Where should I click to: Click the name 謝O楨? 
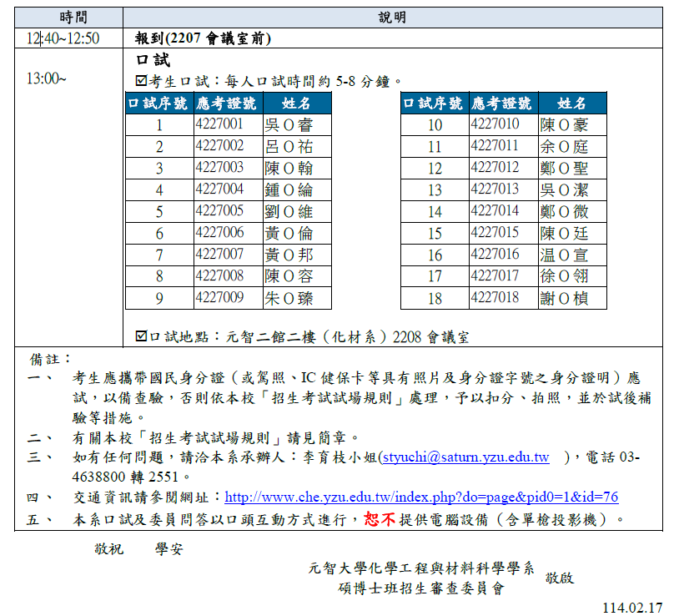[x=564, y=299]
